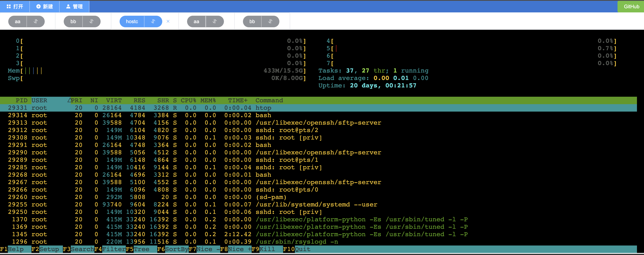Click the 新建 button with plus icon

[44, 6]
